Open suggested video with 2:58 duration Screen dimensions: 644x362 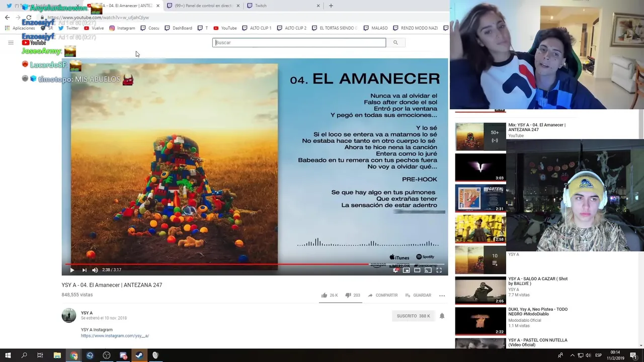pos(480,228)
